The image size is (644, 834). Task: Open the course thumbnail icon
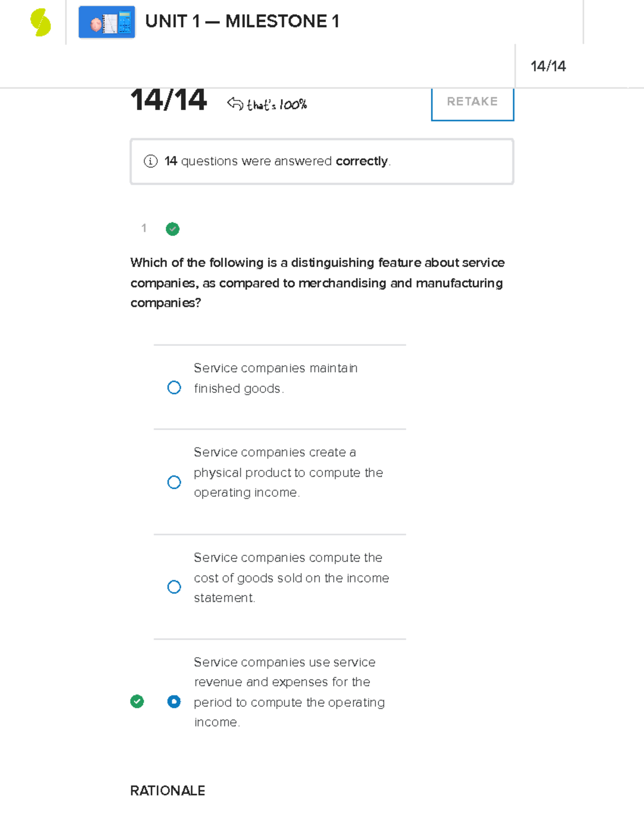coord(107,23)
